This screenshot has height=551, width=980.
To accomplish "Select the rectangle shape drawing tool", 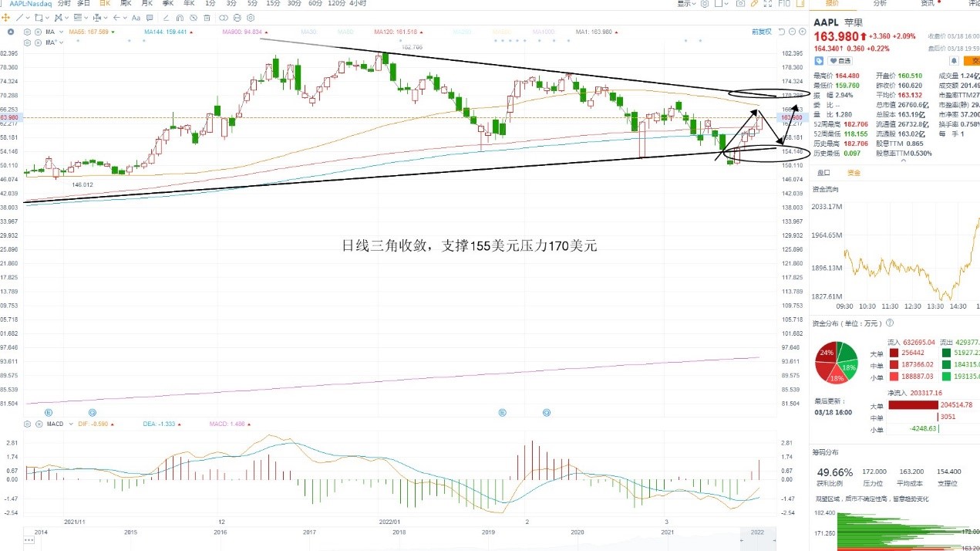I will point(39,18).
